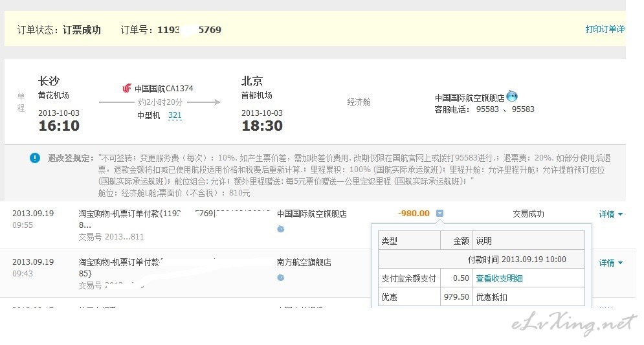Select the arrival city 北京

(x=252, y=81)
